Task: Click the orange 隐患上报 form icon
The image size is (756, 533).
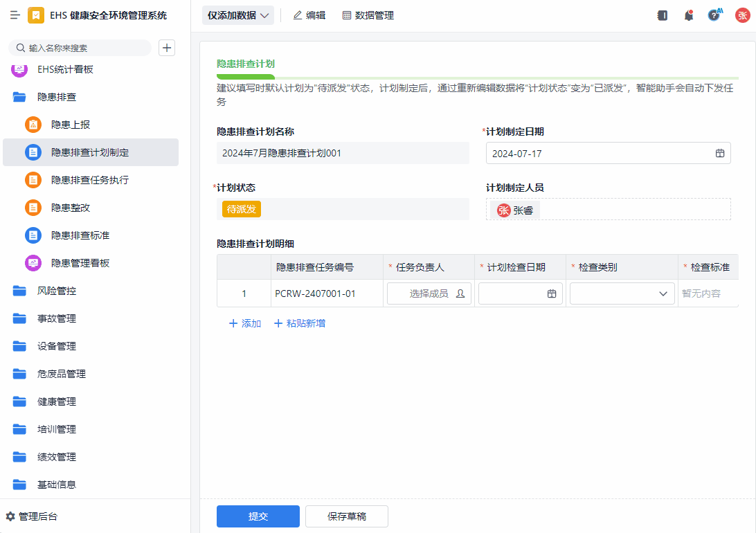Action: click(x=33, y=125)
